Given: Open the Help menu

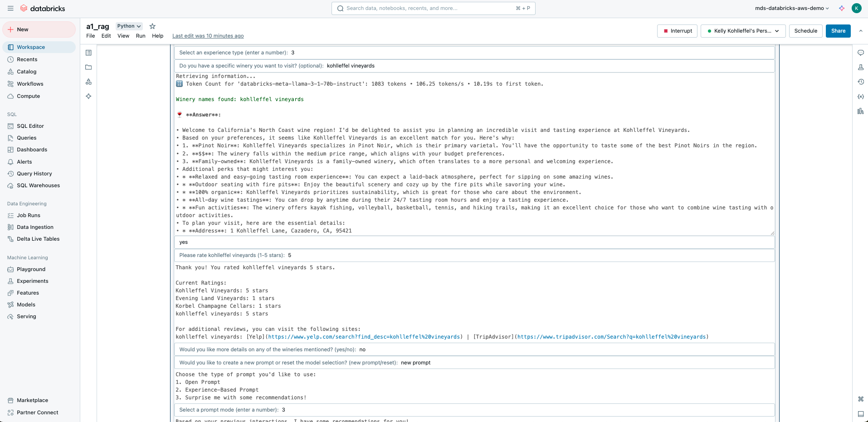Looking at the screenshot, I should point(157,36).
